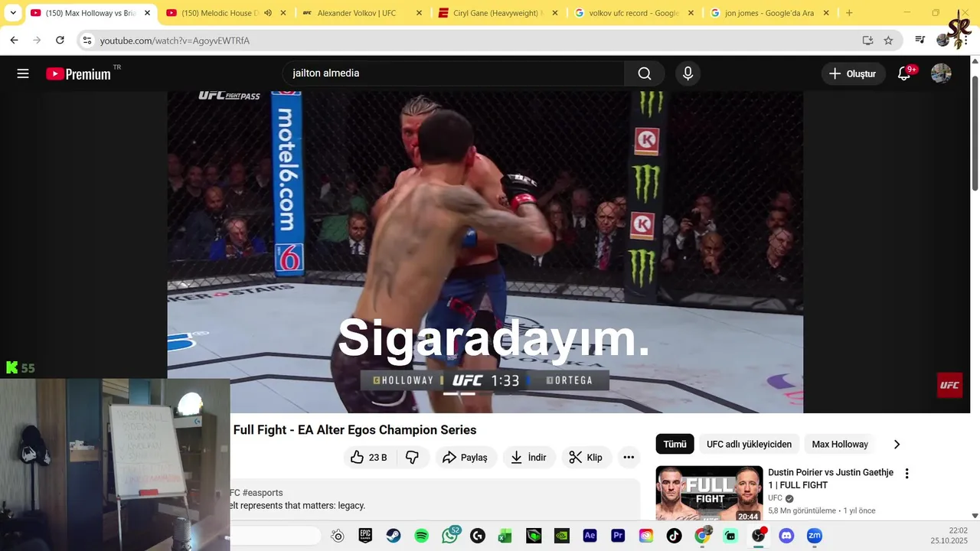Open more actions three-dot menu below video
Image resolution: width=980 pixels, height=551 pixels.
[x=629, y=458]
